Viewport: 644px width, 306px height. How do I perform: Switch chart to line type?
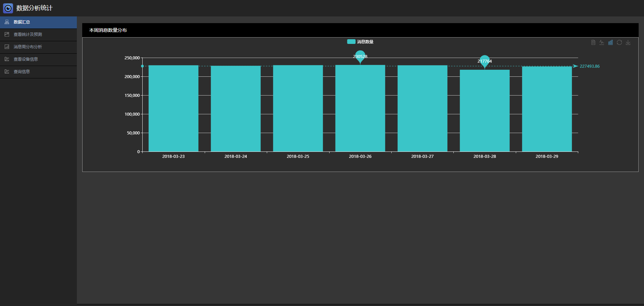pyautogui.click(x=602, y=43)
